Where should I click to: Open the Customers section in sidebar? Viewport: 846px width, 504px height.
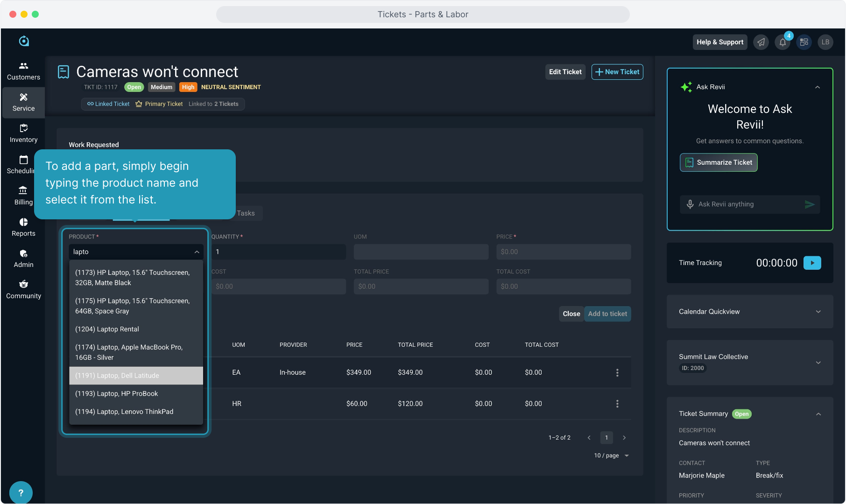point(23,71)
